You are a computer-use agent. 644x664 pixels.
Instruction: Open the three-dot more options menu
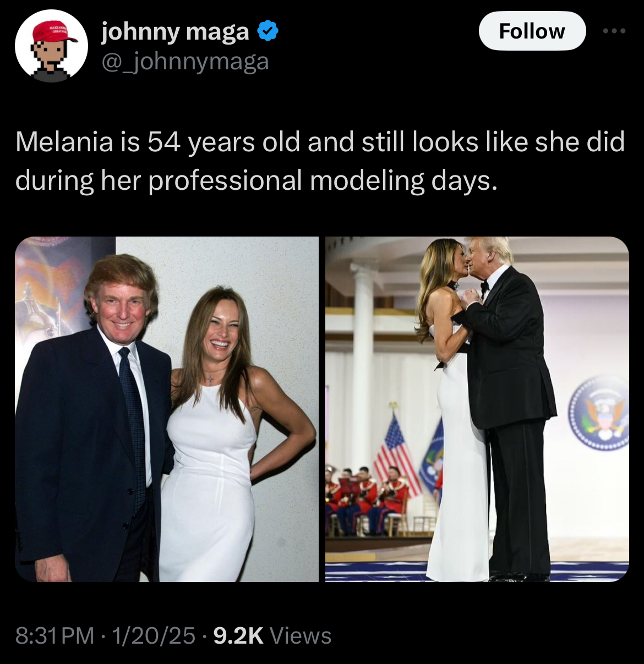pos(614,31)
